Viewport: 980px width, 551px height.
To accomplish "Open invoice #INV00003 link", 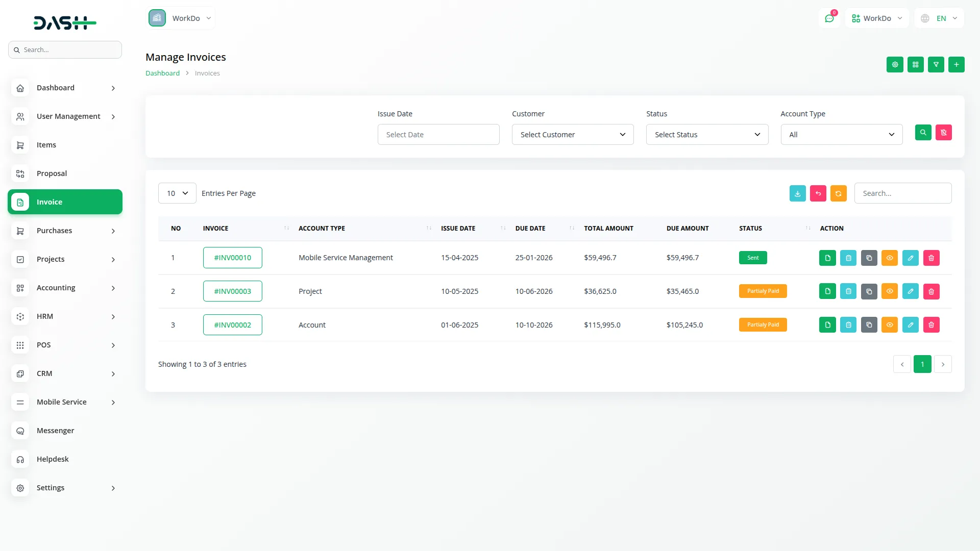I will (x=232, y=291).
